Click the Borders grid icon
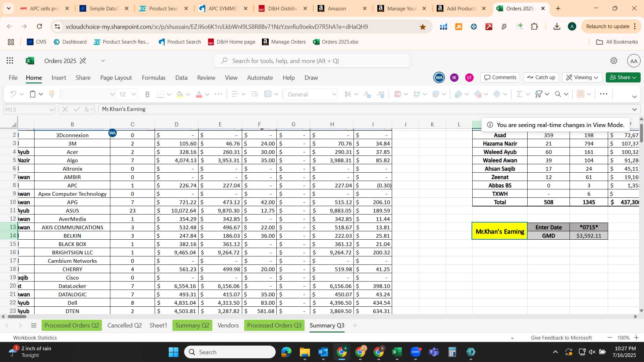 point(161,94)
